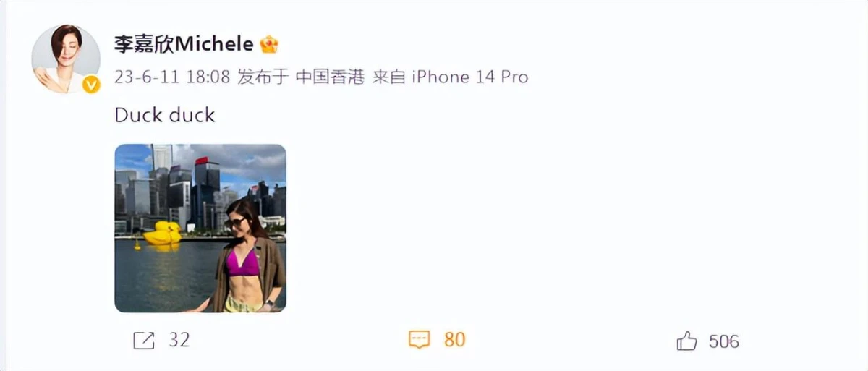Click the yellow rubber duck in photo
Viewport: 868px width, 371px height.
coord(163,234)
